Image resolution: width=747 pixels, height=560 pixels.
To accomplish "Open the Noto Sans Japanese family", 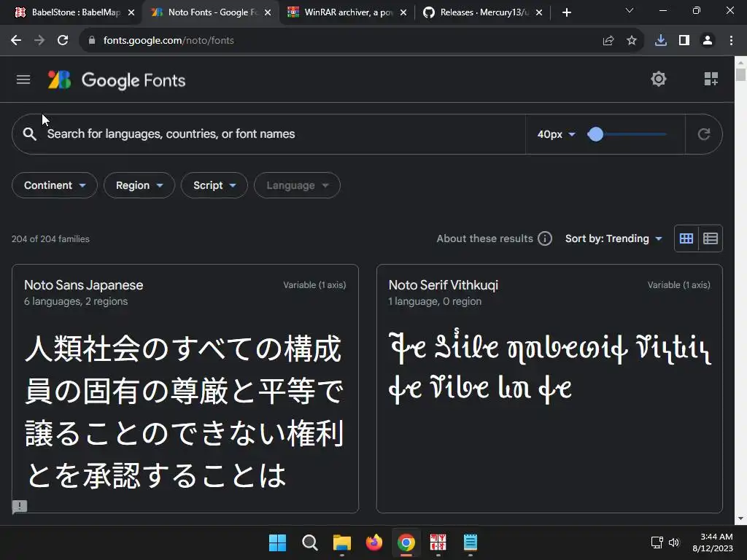I will pyautogui.click(x=83, y=285).
